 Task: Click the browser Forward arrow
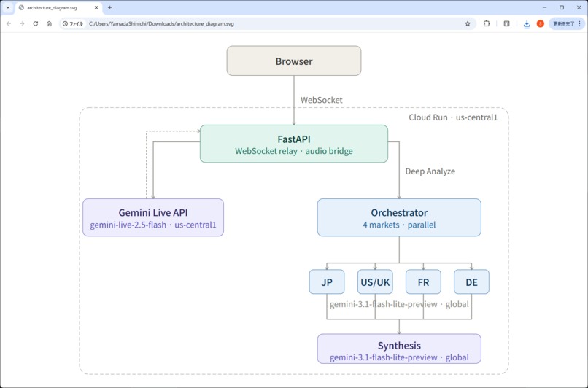pyautogui.click(x=22, y=23)
